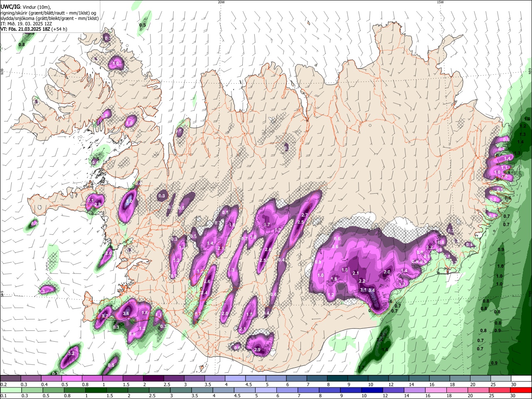Click the '3.7' precipitation value
The height and width of the screenshot is (399, 532).
pos(104,316)
